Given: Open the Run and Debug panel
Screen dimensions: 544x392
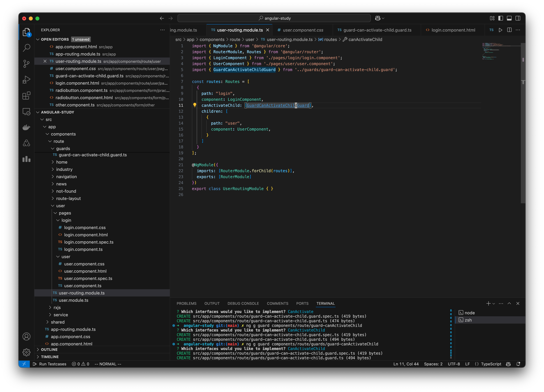Looking at the screenshot, I should click(x=26, y=79).
